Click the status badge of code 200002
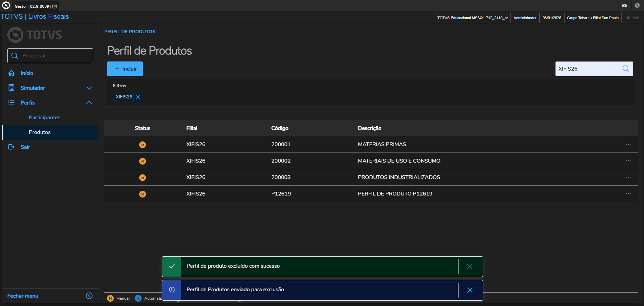 coord(143,161)
